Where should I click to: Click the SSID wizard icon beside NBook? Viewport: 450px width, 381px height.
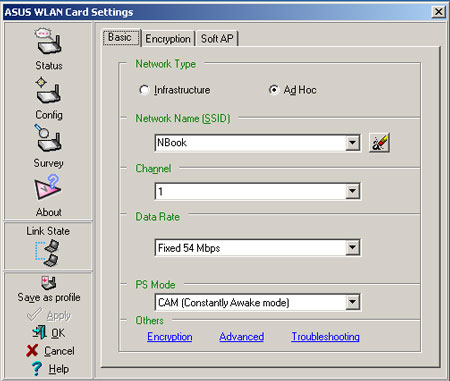click(x=379, y=143)
